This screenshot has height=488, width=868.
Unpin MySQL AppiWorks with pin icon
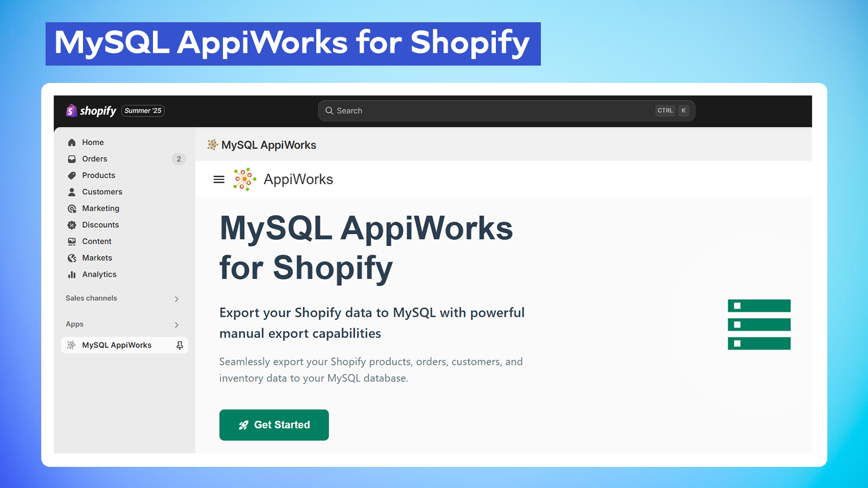pyautogui.click(x=180, y=345)
